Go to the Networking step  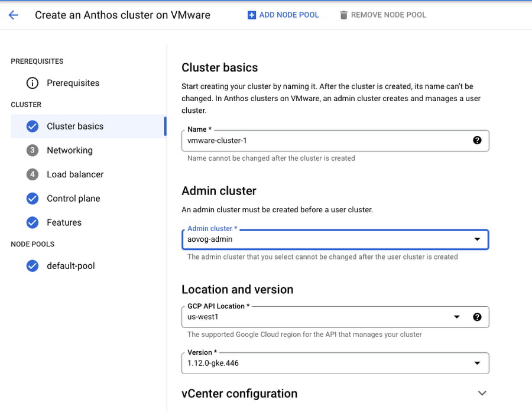[70, 150]
